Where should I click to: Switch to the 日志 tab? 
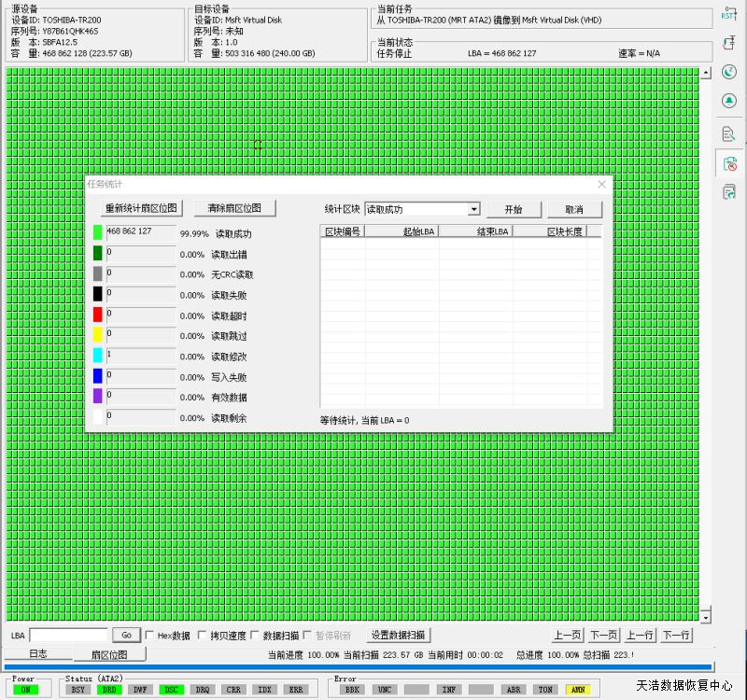click(x=37, y=654)
